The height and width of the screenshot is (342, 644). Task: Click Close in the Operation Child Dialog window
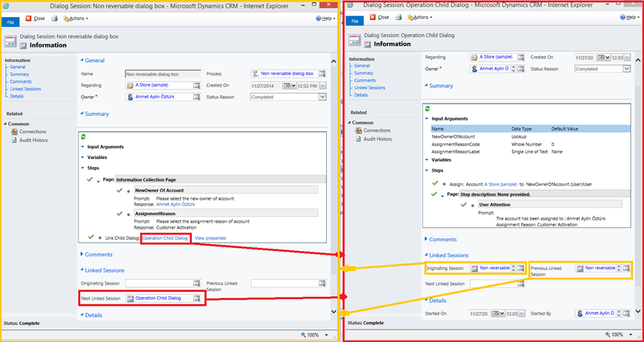[379, 17]
